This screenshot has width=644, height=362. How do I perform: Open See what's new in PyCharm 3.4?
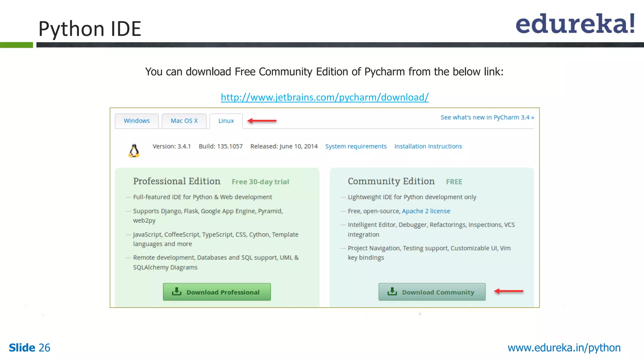coord(487,117)
